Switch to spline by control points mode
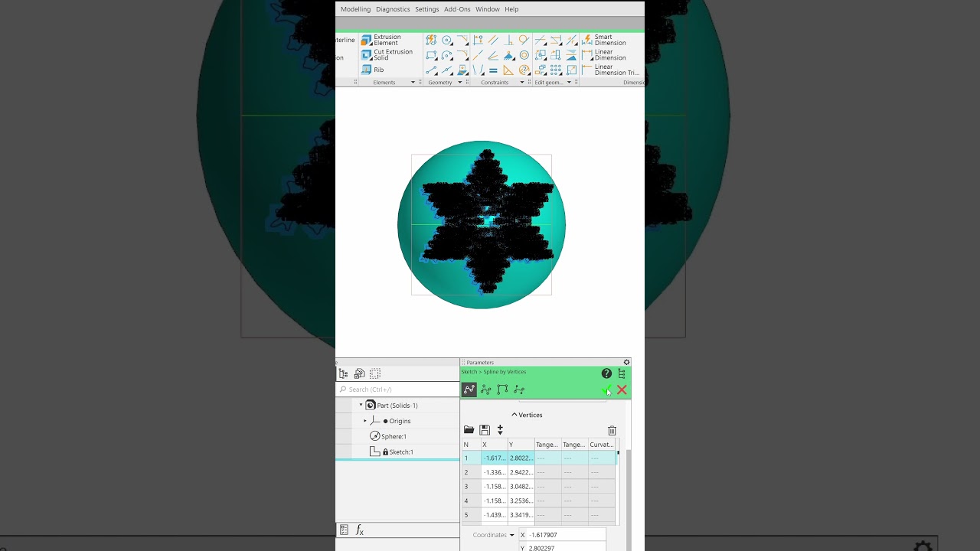 485,390
